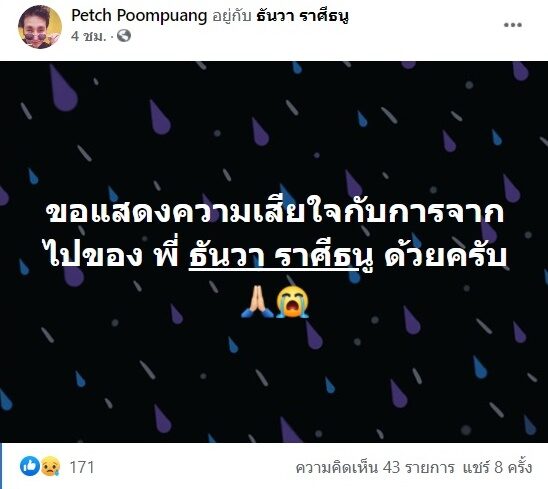Open ความคิดเห็น 43 รายการ comments

click(375, 467)
